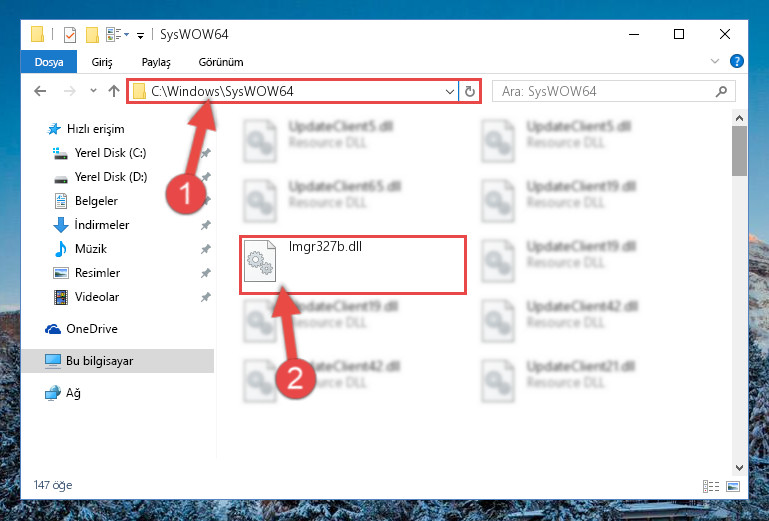Click the pin icon next to Müzik
Screen dimensions: 769x521
tap(205, 249)
